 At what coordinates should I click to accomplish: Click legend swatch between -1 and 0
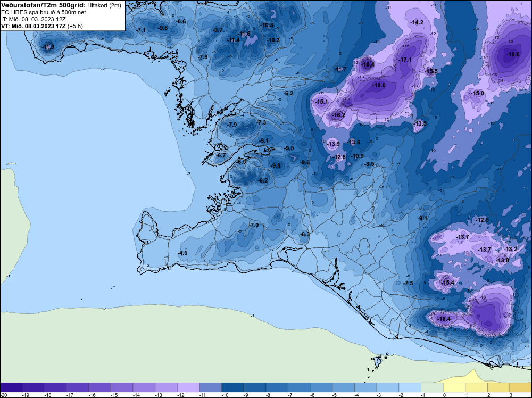pos(432,387)
